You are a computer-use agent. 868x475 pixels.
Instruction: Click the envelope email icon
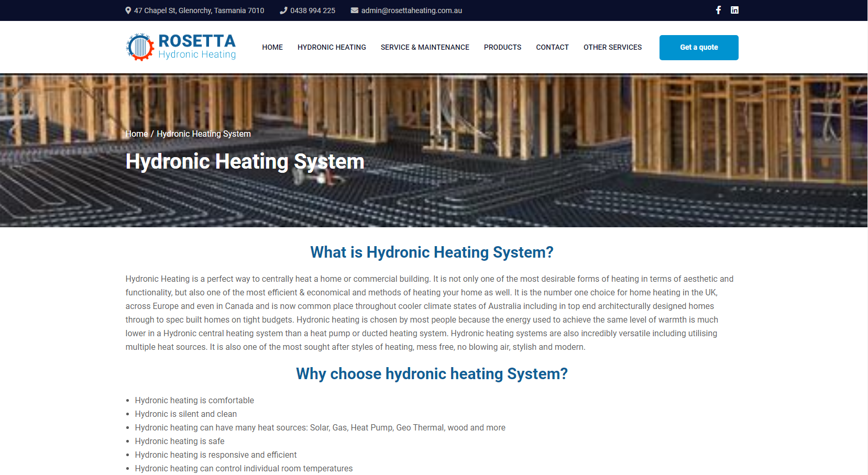(x=355, y=10)
